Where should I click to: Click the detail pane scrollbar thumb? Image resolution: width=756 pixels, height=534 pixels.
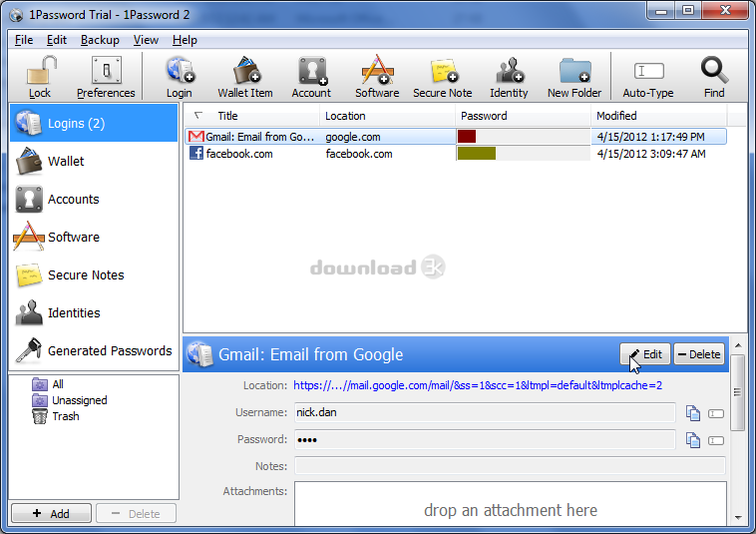point(738,392)
